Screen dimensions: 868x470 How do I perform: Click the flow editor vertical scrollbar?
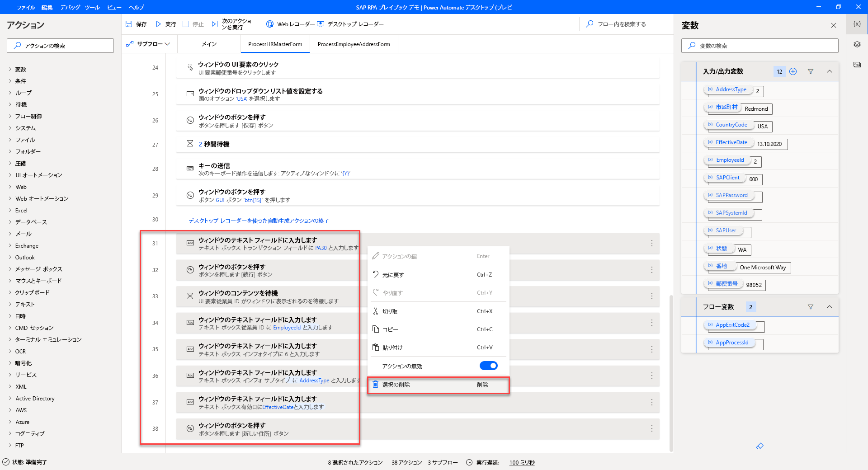[x=671, y=373]
